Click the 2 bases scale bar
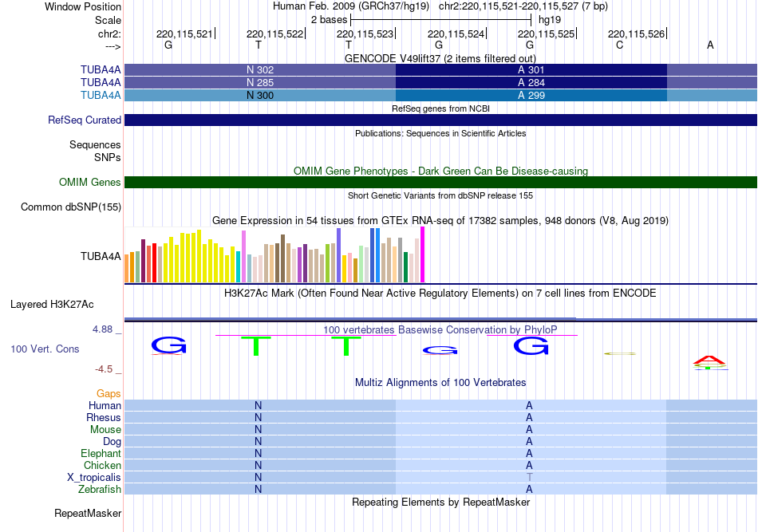Screen dimensions: 758x532 [441, 20]
